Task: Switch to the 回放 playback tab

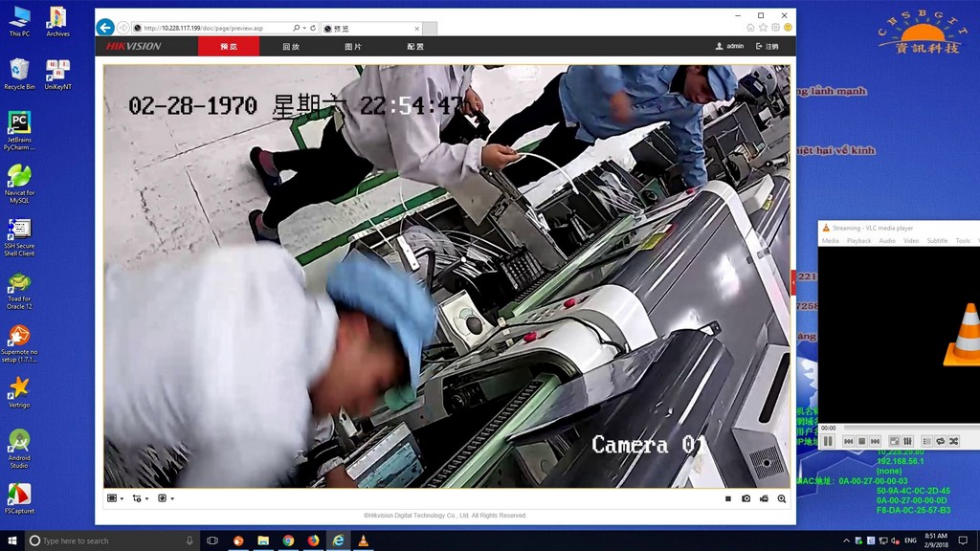Action: click(x=291, y=46)
